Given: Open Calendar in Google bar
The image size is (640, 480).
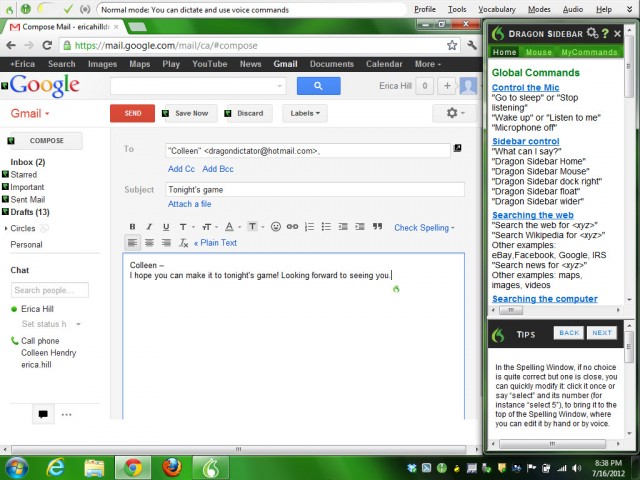Looking at the screenshot, I should 384,64.
